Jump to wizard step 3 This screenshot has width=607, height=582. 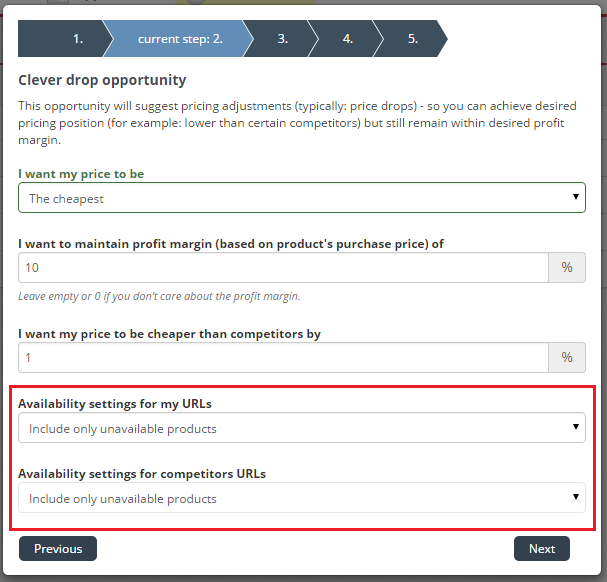pyautogui.click(x=281, y=39)
